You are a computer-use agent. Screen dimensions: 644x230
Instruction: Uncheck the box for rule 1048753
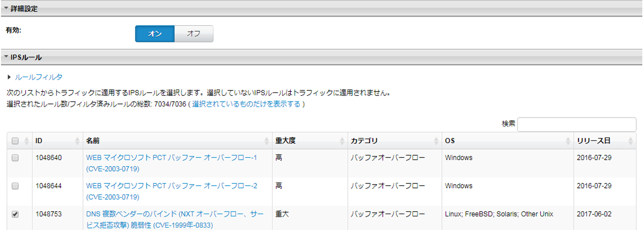(x=15, y=214)
